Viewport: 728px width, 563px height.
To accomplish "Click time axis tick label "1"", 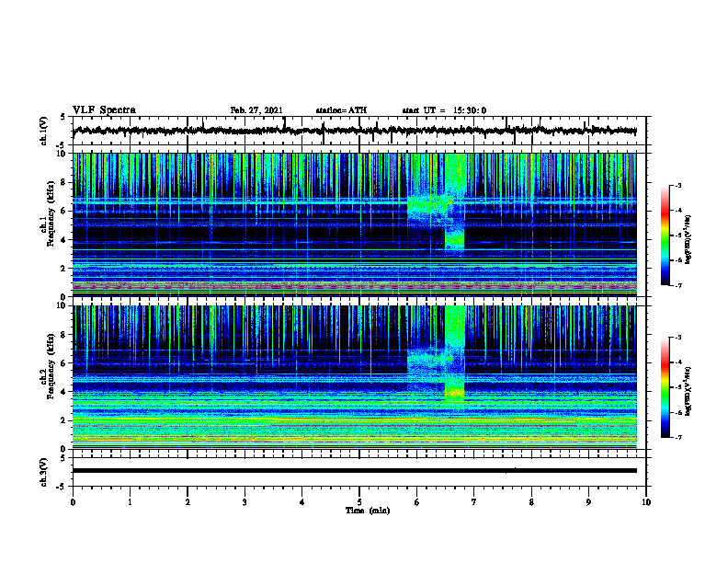I will 130,502.
